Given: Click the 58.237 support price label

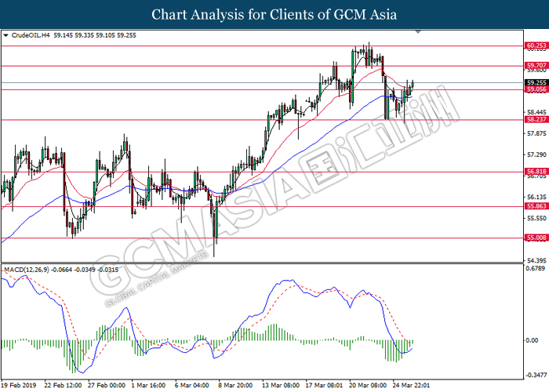Looking at the screenshot, I should (536, 119).
